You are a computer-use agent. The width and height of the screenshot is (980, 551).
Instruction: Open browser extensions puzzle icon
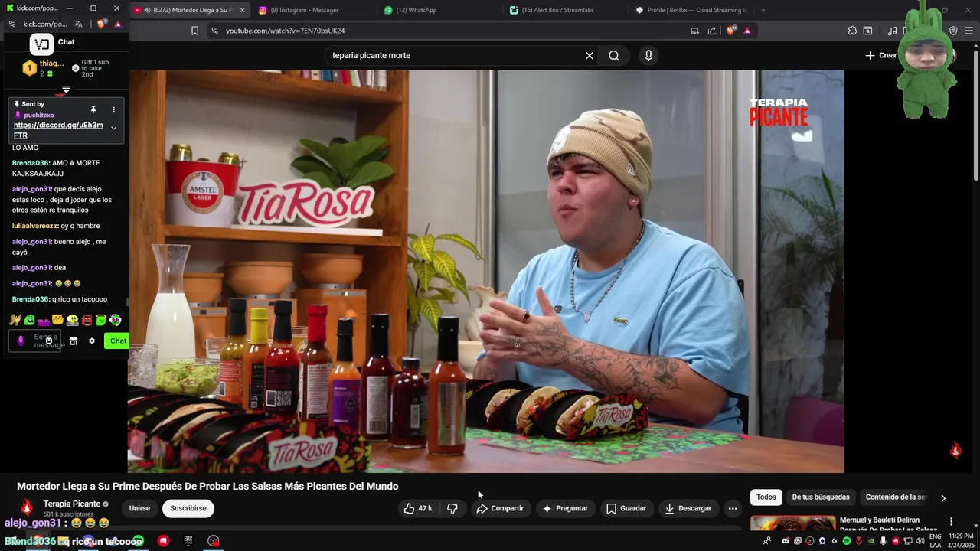pos(852,31)
